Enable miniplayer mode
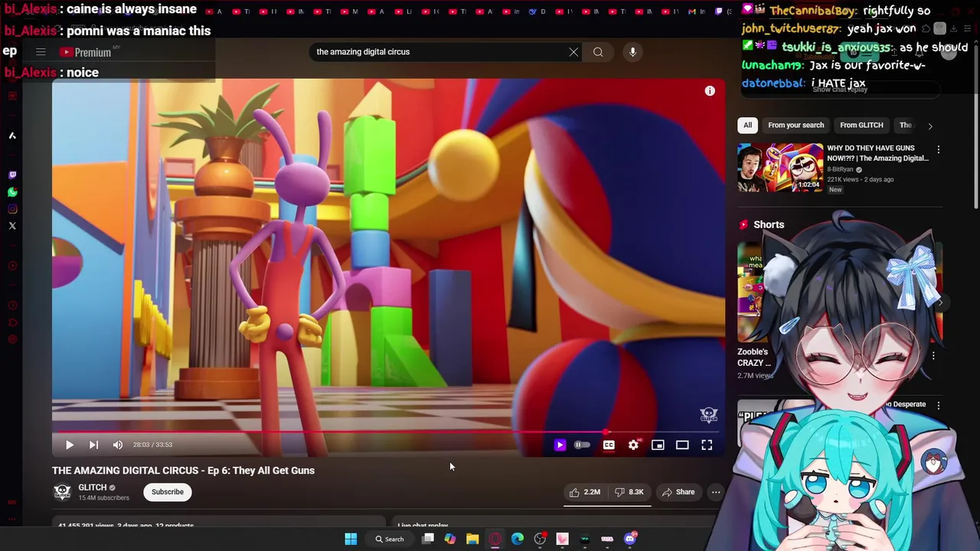The image size is (980, 551). click(x=658, y=445)
